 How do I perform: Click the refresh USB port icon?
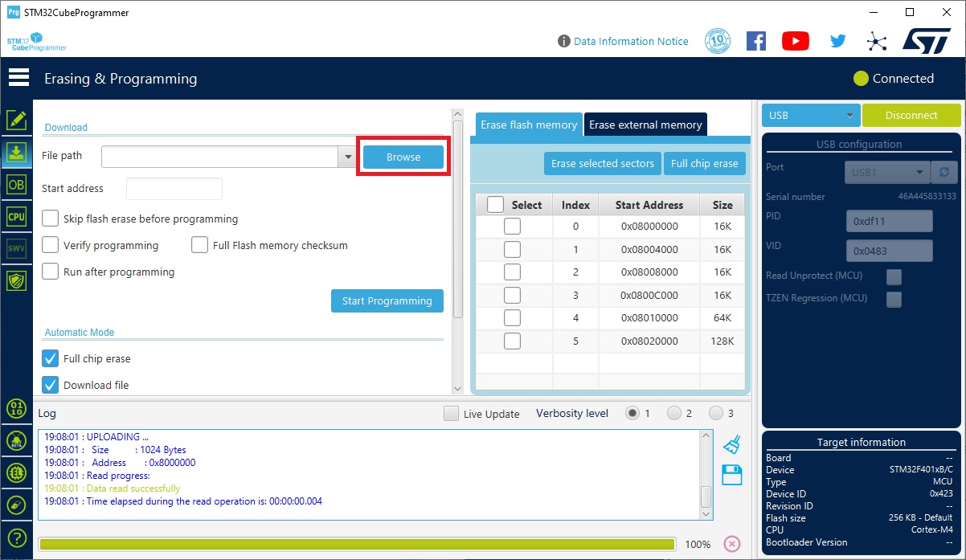[943, 172]
